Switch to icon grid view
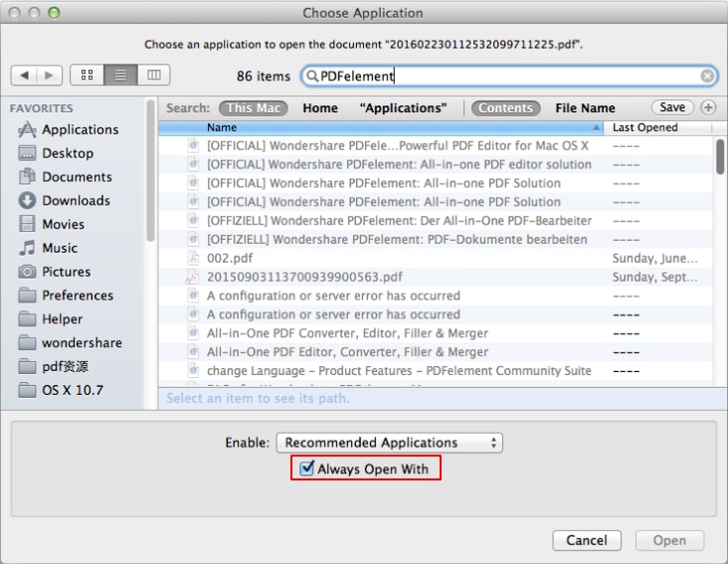This screenshot has height=564, width=728. click(x=87, y=75)
